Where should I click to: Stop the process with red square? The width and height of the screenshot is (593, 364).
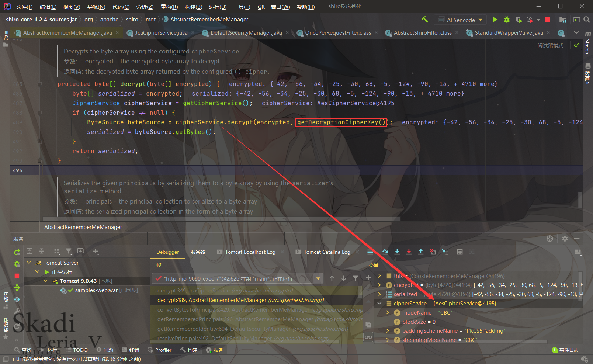[548, 20]
